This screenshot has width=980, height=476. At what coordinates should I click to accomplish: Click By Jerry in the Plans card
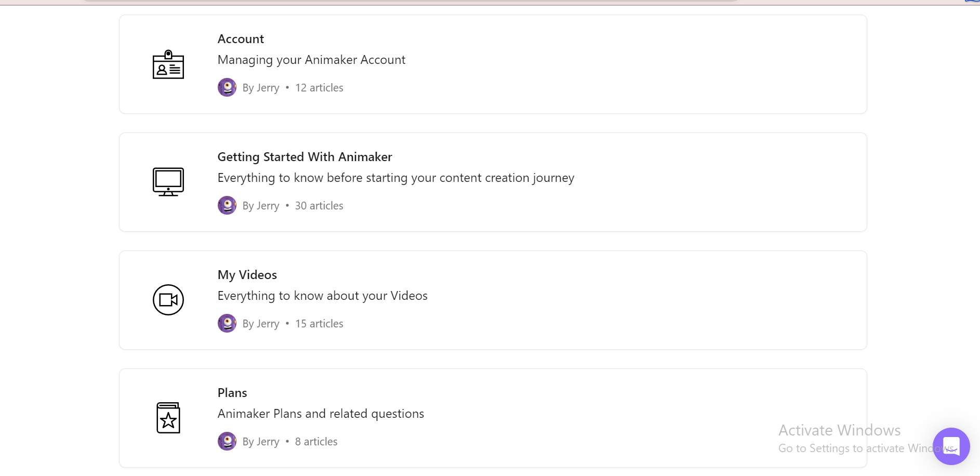tap(261, 441)
